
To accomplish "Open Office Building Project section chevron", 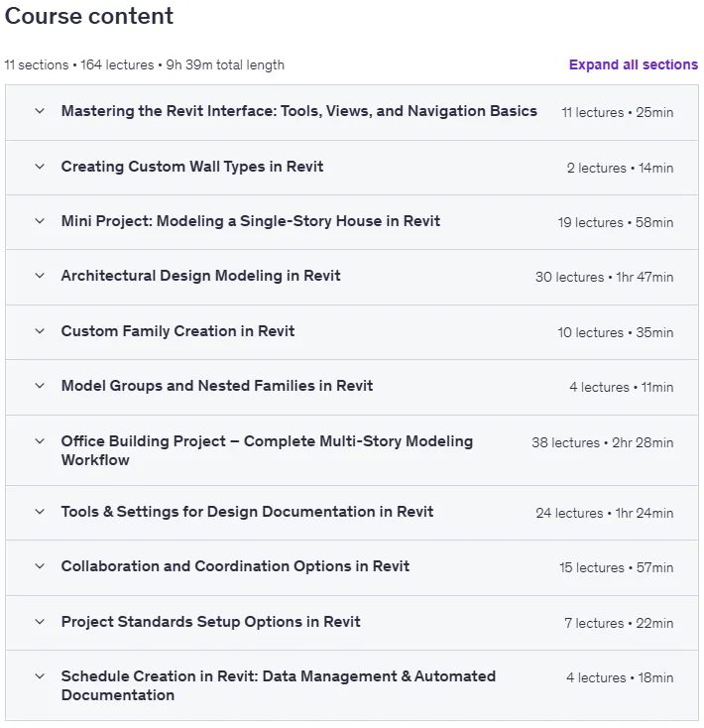I will point(40,441).
